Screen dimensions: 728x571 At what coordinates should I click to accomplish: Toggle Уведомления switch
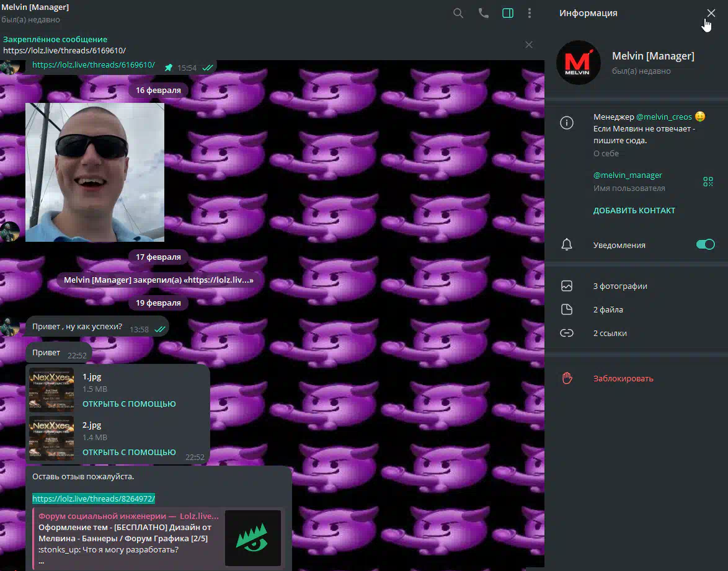point(705,244)
